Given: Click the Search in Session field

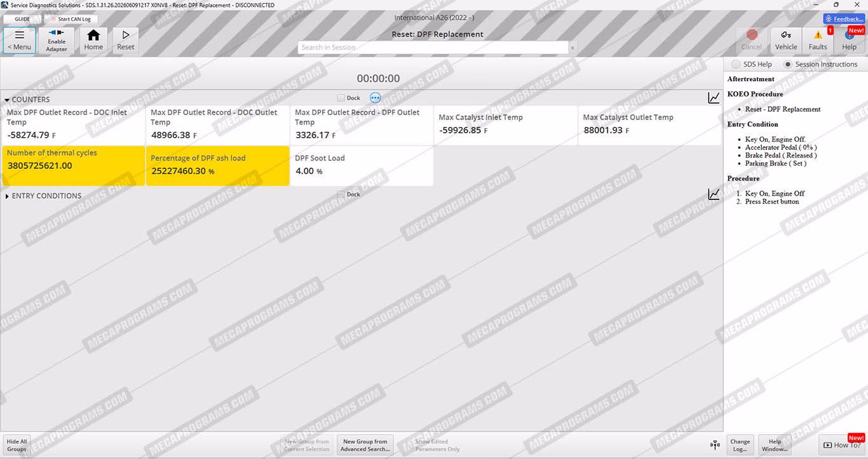Looking at the screenshot, I should click(433, 48).
